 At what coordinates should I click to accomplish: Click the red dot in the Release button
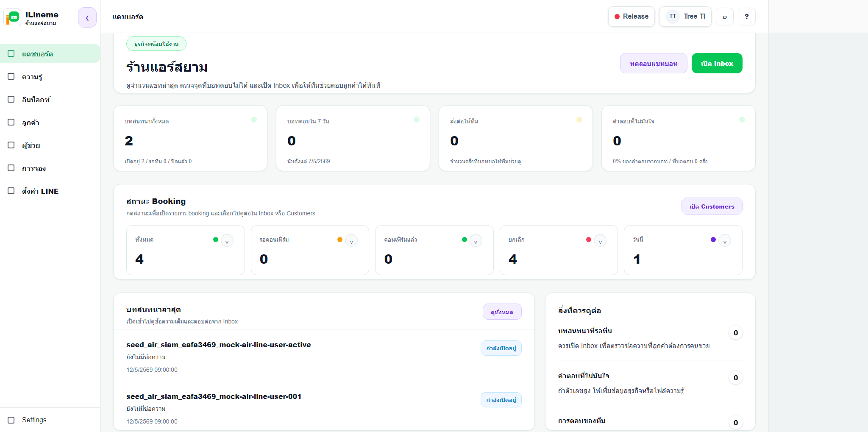click(x=617, y=17)
